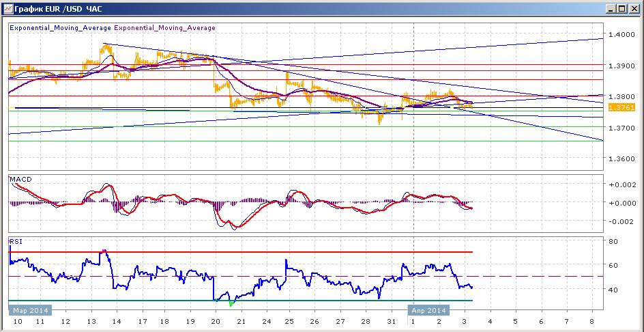Click the red RSI overbought line
644x332 pixels.
241,252
